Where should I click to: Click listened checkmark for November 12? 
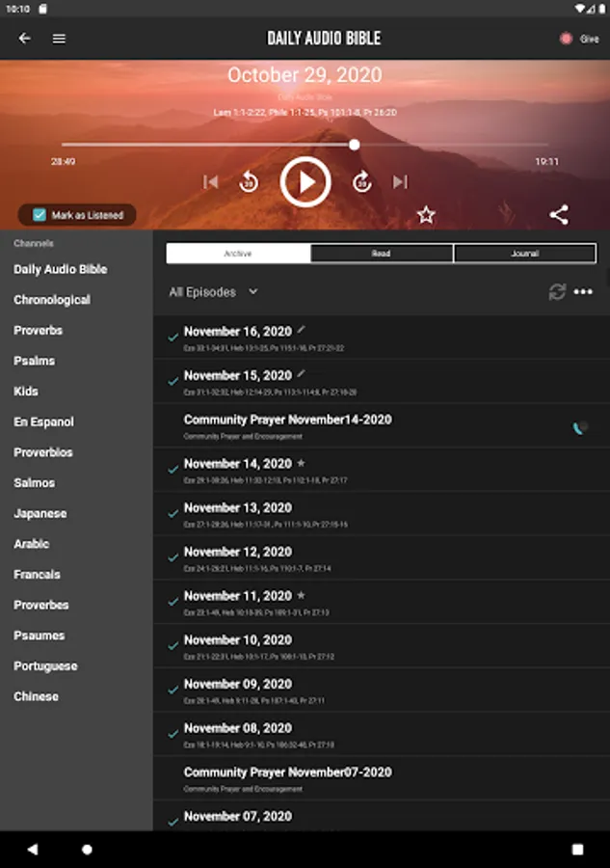pyautogui.click(x=173, y=556)
